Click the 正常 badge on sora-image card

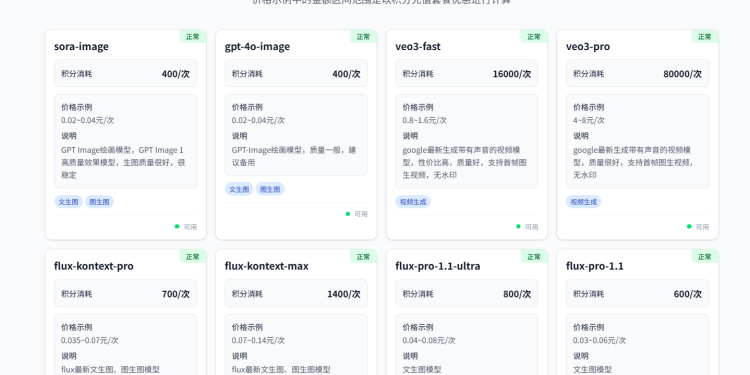(x=193, y=37)
